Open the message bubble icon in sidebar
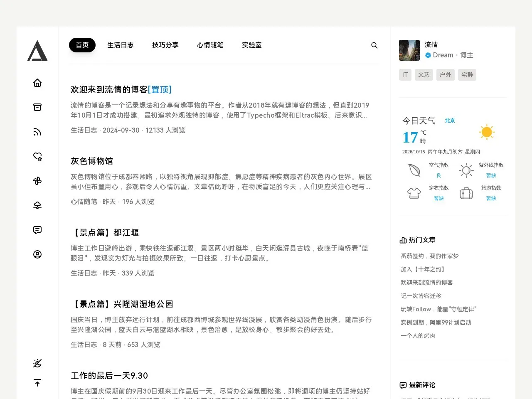 tap(37, 230)
